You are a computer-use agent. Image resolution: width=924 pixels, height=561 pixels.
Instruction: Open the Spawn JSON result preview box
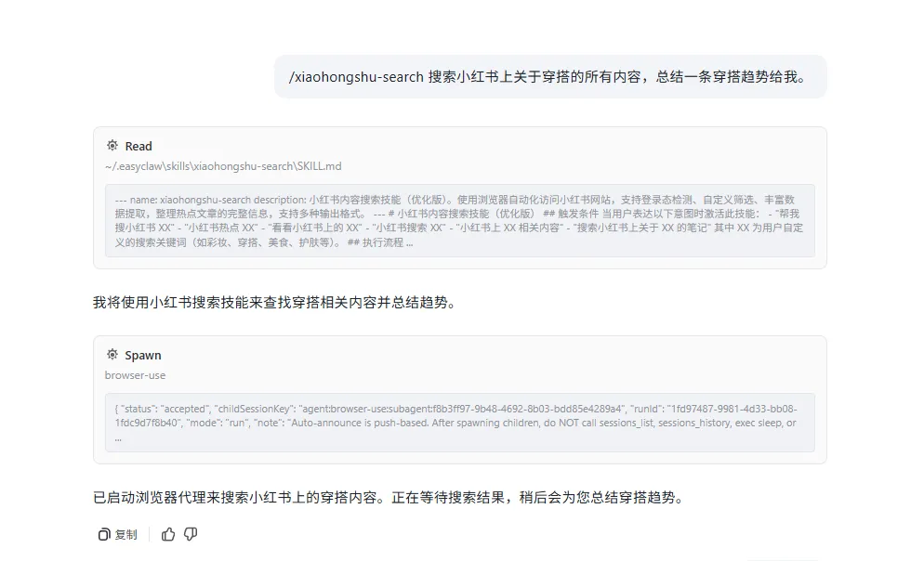point(459,423)
